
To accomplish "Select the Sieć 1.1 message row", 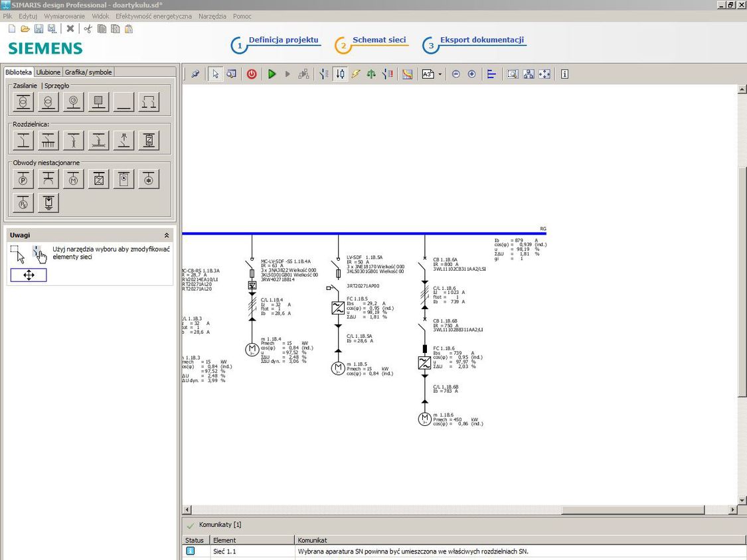I will (x=465, y=551).
